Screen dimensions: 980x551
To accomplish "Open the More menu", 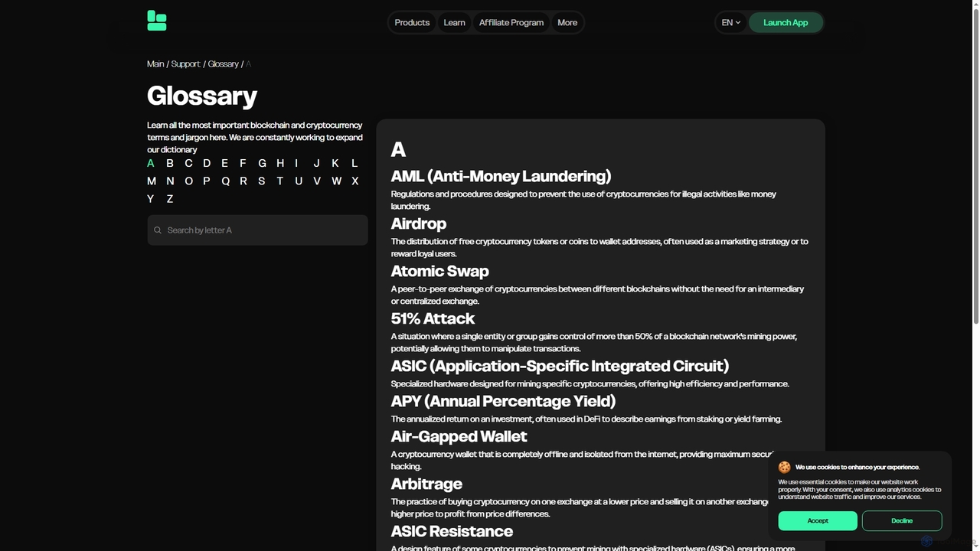I will pyautogui.click(x=567, y=23).
